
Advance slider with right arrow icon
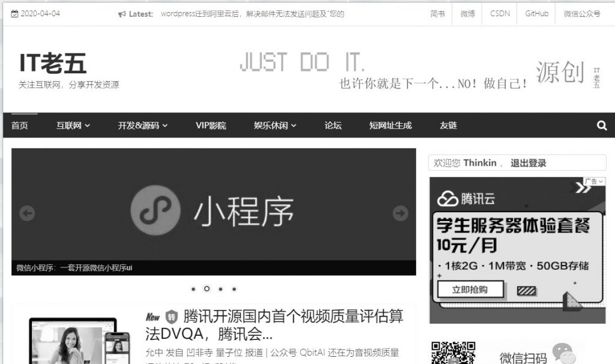(x=400, y=213)
